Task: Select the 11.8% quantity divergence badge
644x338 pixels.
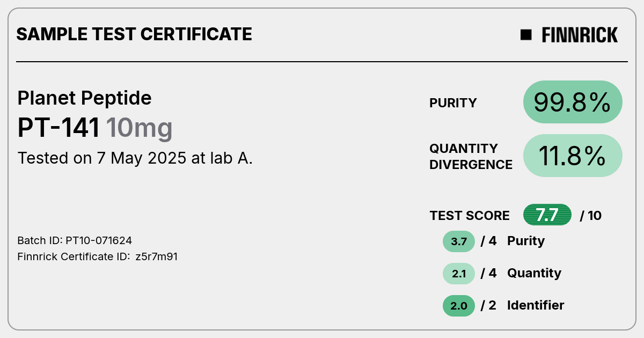Action: click(x=573, y=156)
